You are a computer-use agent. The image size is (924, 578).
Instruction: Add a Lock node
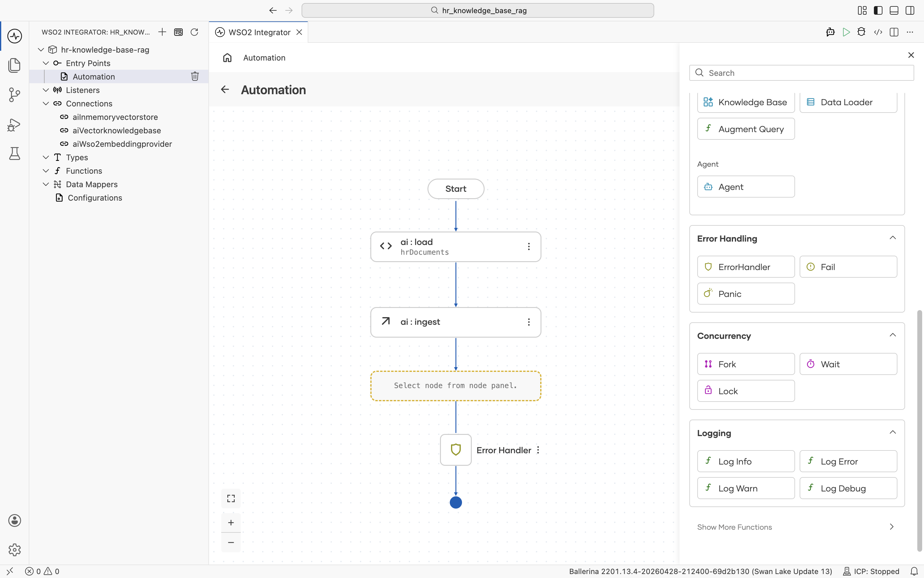pyautogui.click(x=746, y=391)
